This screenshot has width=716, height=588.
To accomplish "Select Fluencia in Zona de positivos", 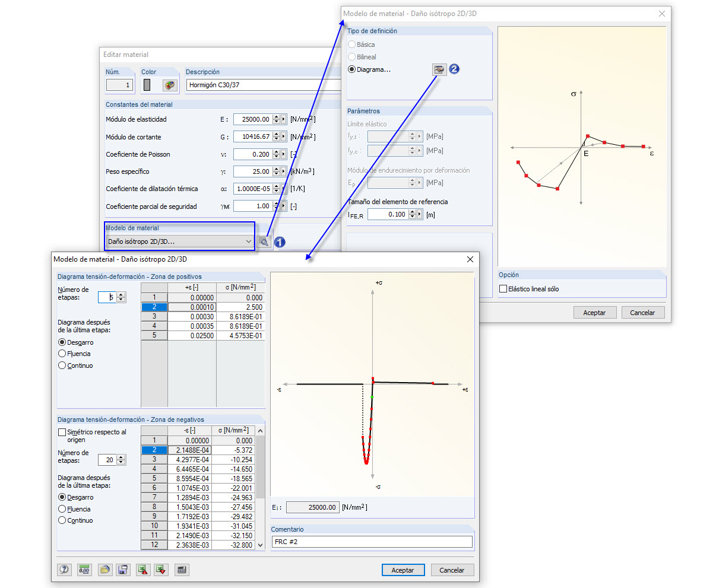I will pos(62,354).
